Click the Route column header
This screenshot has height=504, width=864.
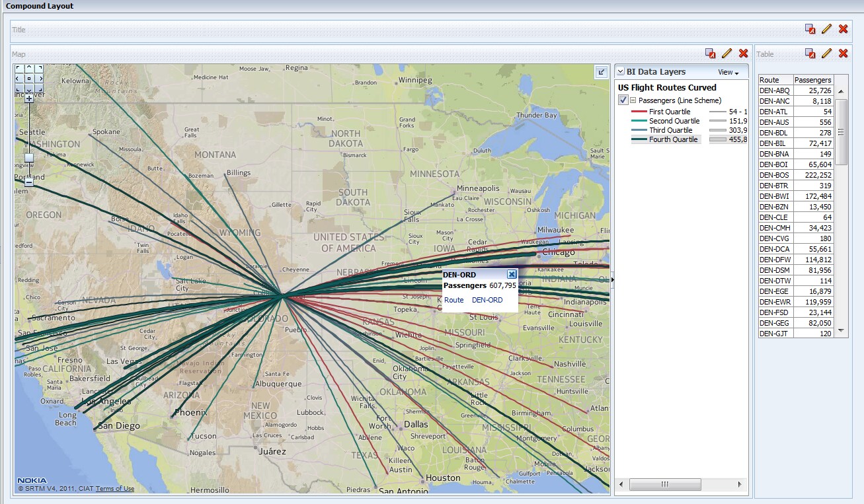click(x=775, y=80)
